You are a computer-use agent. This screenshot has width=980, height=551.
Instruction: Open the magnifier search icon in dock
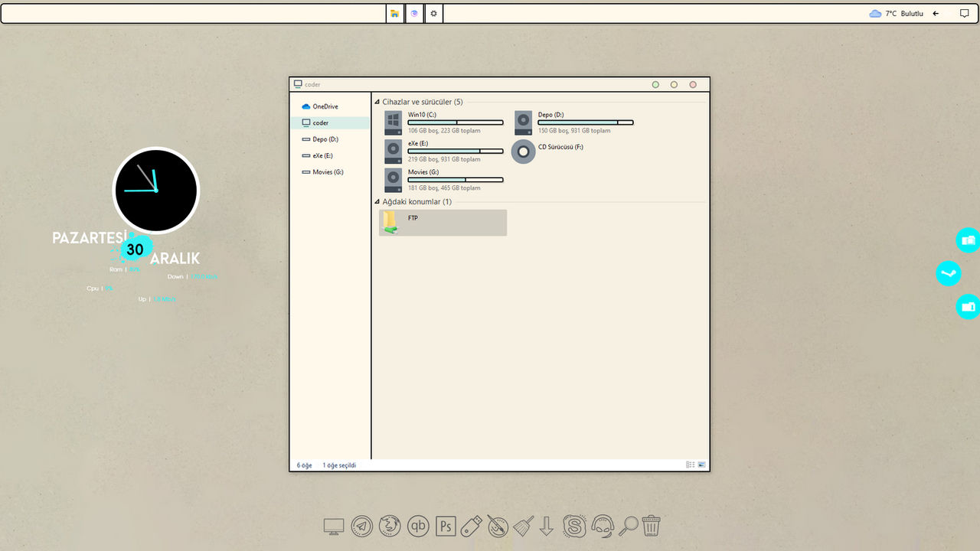pos(628,526)
